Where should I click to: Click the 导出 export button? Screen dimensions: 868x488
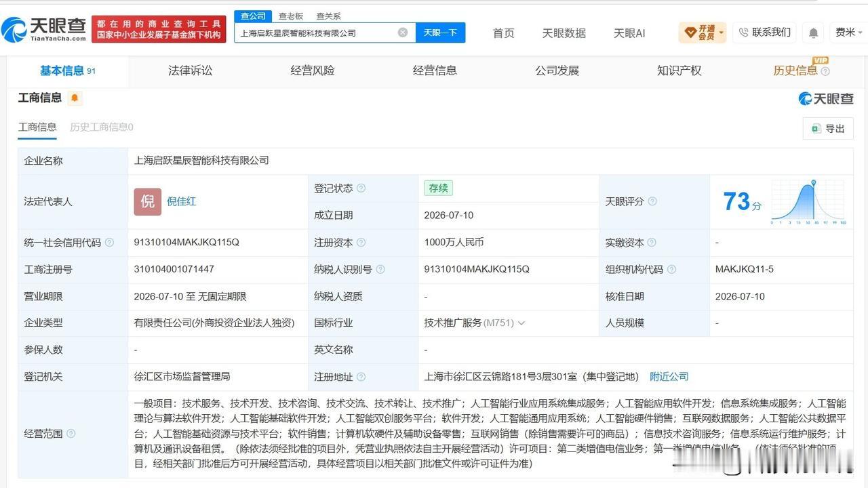click(828, 129)
